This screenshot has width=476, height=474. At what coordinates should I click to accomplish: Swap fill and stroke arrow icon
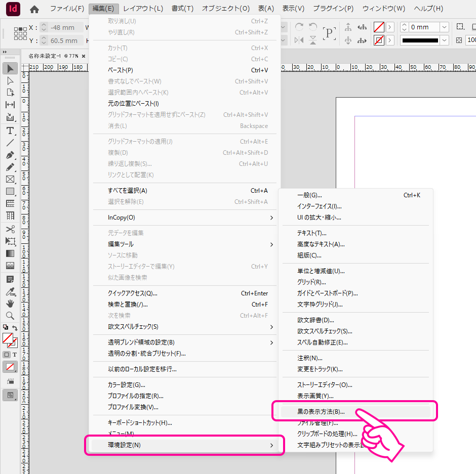(15, 328)
